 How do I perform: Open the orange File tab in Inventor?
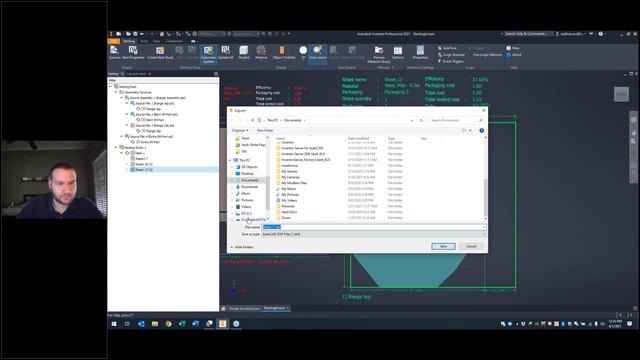point(114,41)
